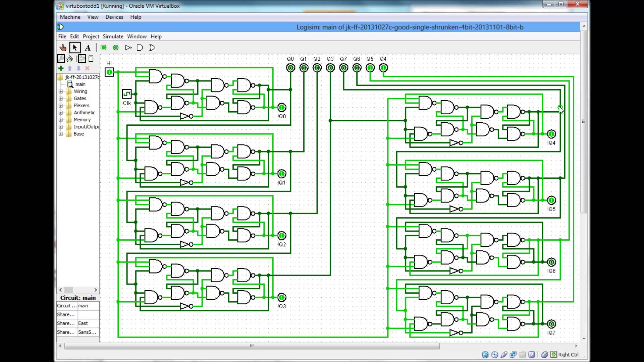Screen dimensions: 644x362
Task: Switch to the Edit (arrow) tool
Action: [75, 48]
